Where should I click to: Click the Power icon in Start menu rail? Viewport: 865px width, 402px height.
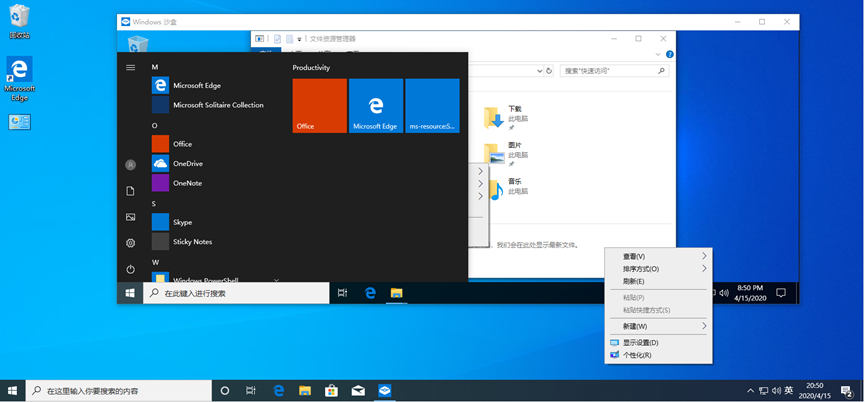pyautogui.click(x=131, y=269)
